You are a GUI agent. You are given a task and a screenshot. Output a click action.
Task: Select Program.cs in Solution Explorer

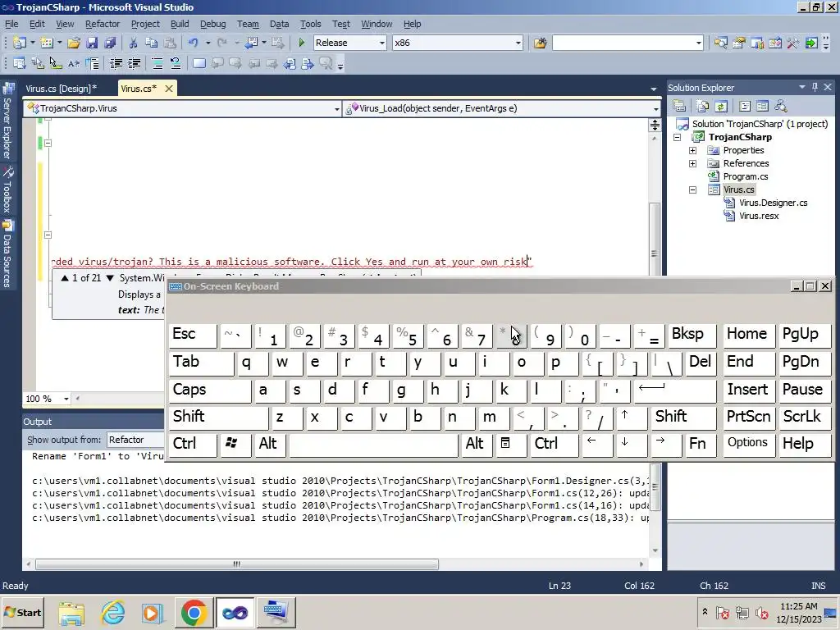click(x=745, y=177)
